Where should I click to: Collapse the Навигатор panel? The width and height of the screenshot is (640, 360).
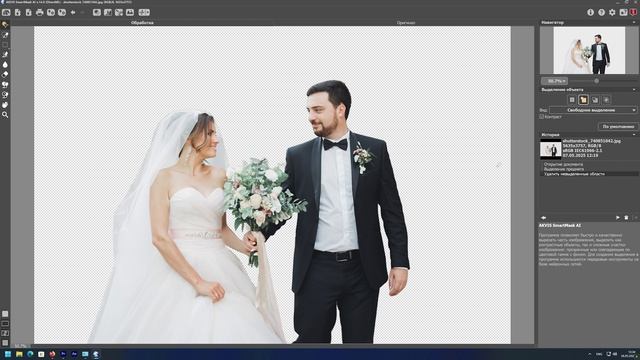coord(634,22)
